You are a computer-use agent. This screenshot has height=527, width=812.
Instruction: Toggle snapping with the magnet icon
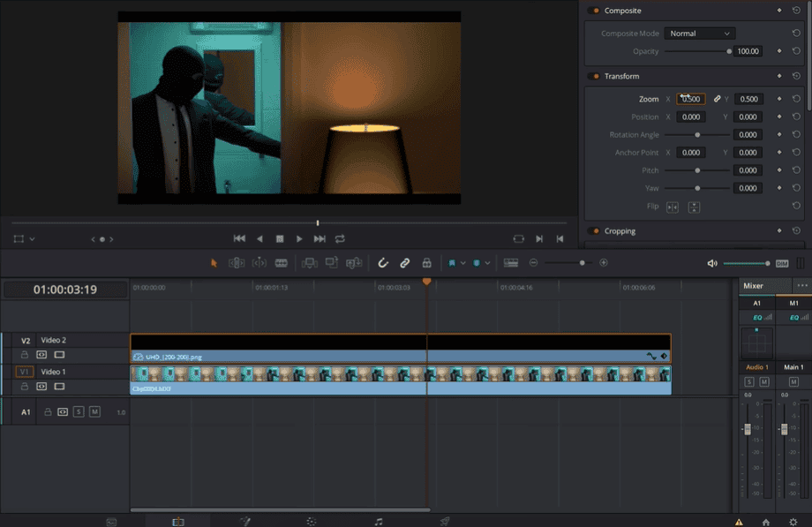pos(383,262)
